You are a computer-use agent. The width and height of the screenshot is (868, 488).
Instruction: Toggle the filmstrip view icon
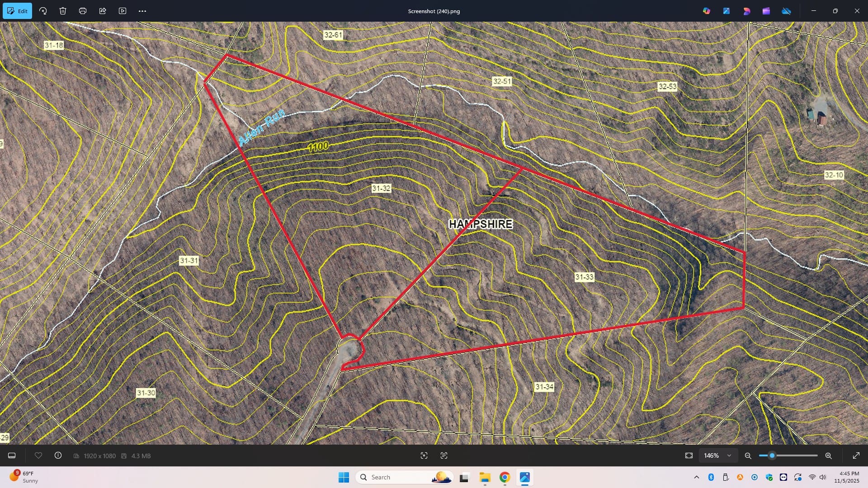[x=12, y=455]
